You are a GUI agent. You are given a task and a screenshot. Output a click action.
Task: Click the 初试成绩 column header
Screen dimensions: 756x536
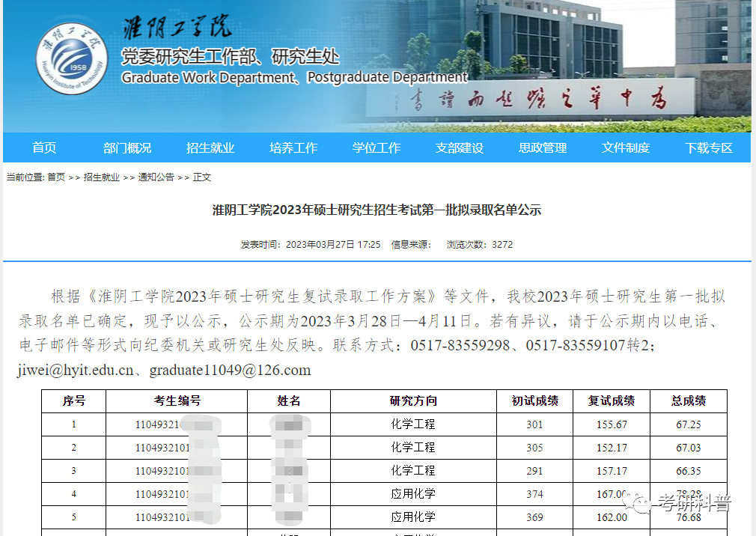tap(534, 401)
